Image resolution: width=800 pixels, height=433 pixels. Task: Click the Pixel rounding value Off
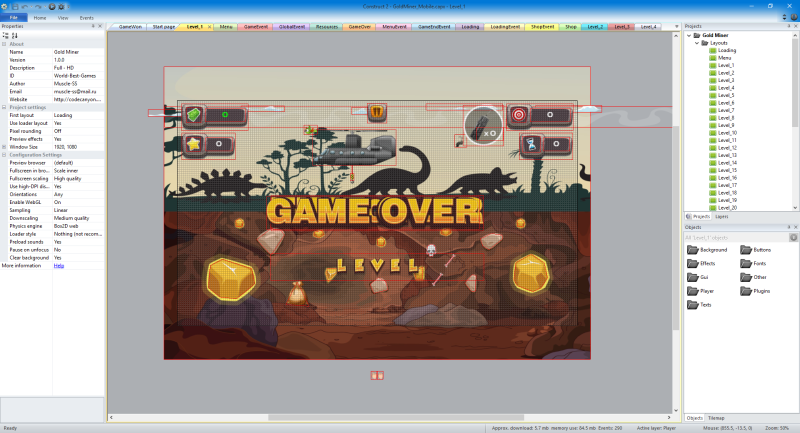[x=78, y=131]
